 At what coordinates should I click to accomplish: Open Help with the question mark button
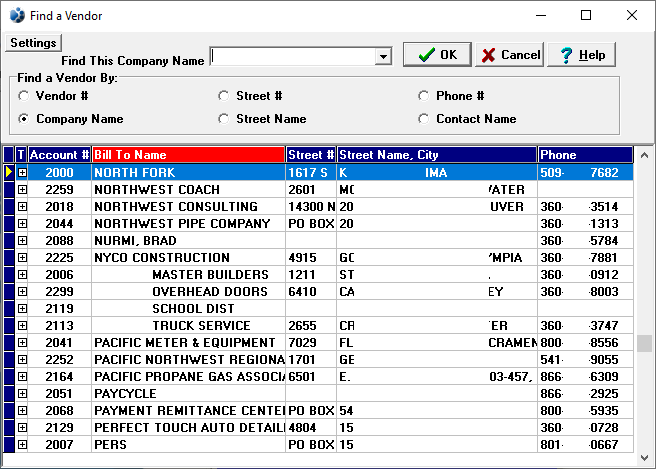581,55
